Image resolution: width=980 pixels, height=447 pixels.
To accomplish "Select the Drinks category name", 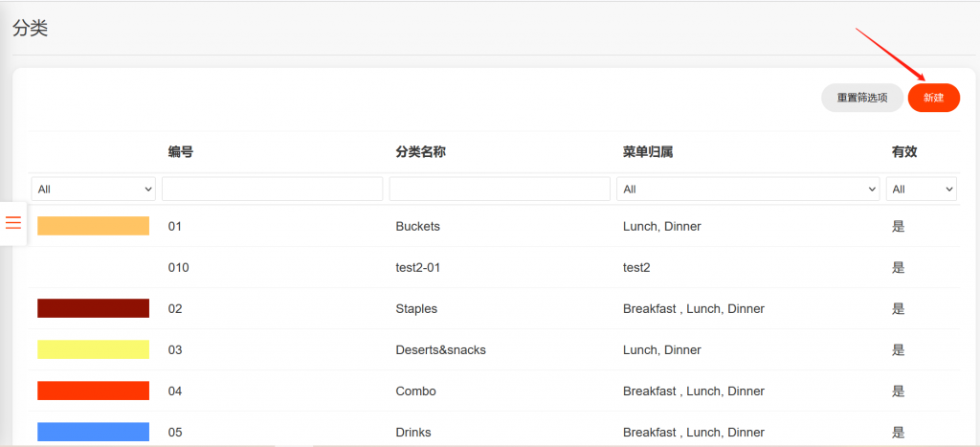I will 413,433.
